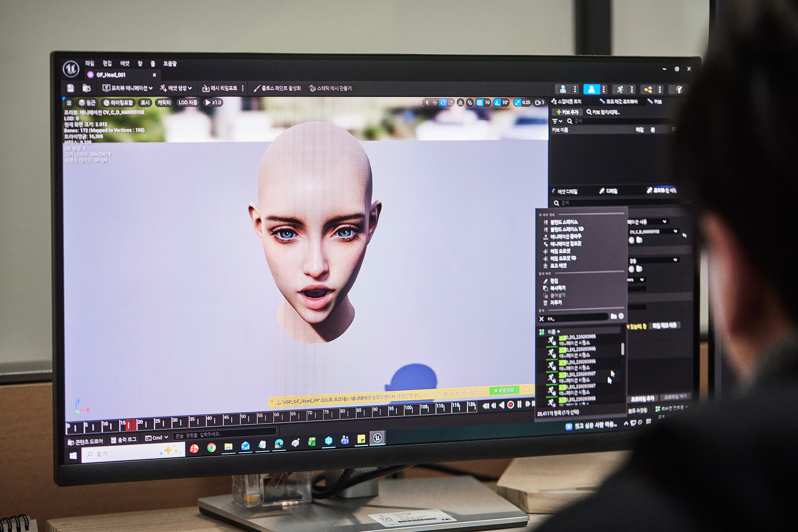Screen dimensions: 798x532
Task: Toggle scale snapping button
Action: coord(517,102)
